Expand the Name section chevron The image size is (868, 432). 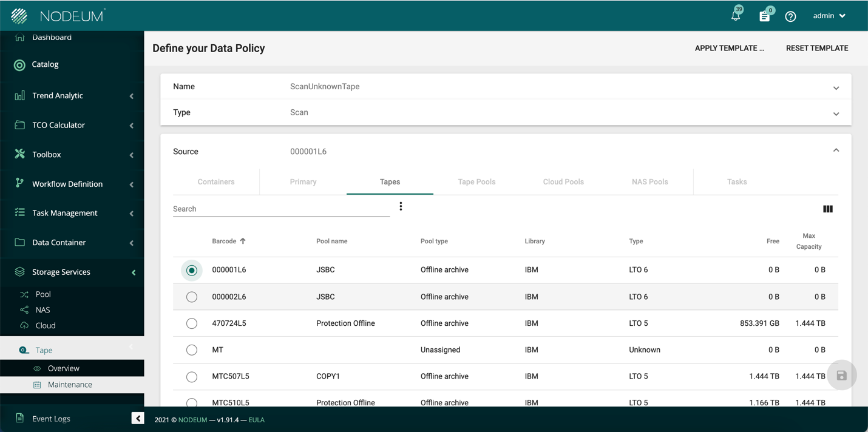coord(836,88)
